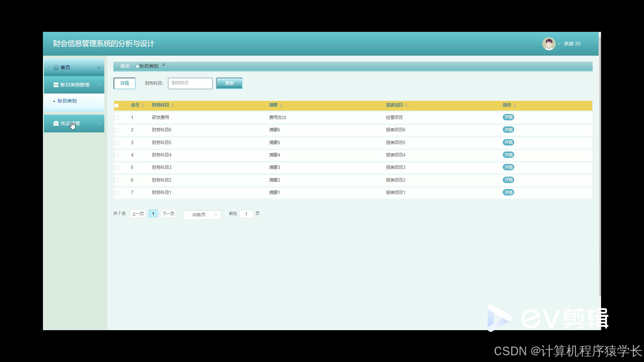Click the 账目类别管理 menu icon
The width and height of the screenshot is (644, 362).
56,85
